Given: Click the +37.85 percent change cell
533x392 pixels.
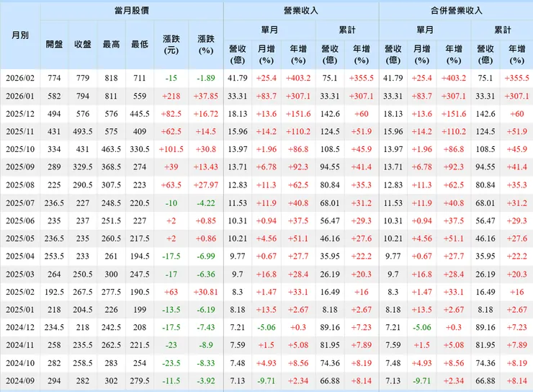Looking at the screenshot, I should (x=206, y=97).
